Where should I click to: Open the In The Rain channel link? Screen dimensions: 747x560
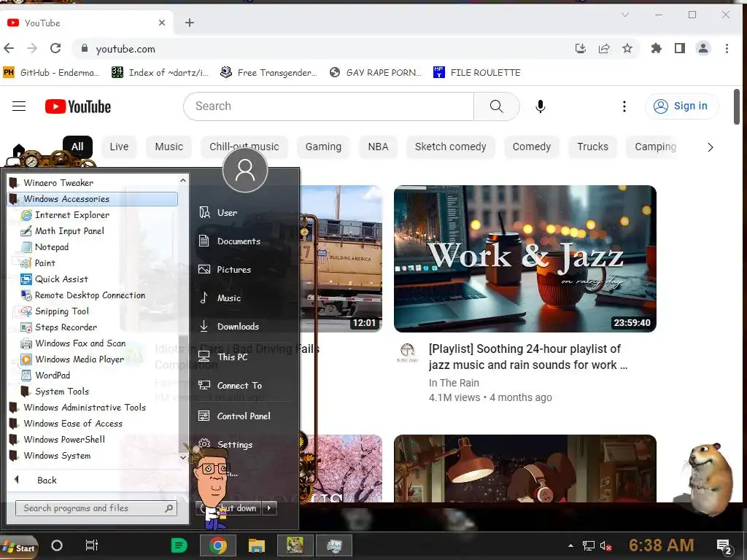click(454, 383)
